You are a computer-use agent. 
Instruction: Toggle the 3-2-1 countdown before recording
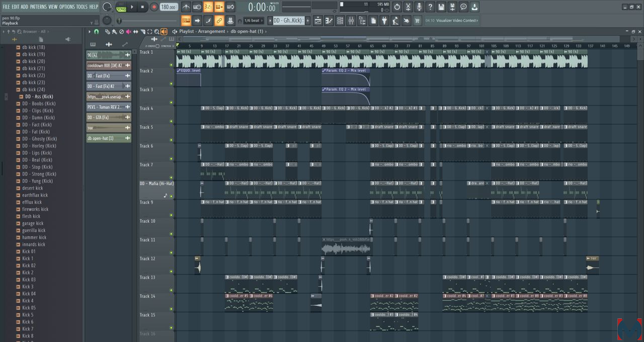[208, 7]
